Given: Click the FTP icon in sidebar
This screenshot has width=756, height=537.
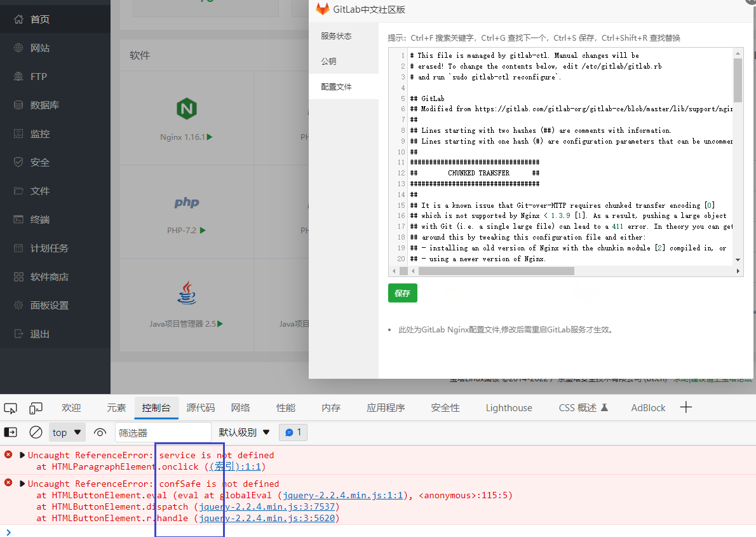Looking at the screenshot, I should pos(18,76).
